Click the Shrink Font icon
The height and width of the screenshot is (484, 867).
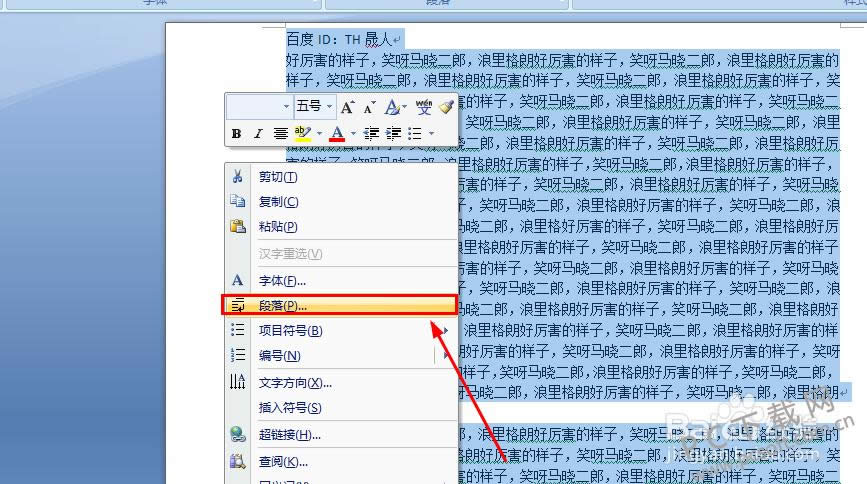pos(369,106)
